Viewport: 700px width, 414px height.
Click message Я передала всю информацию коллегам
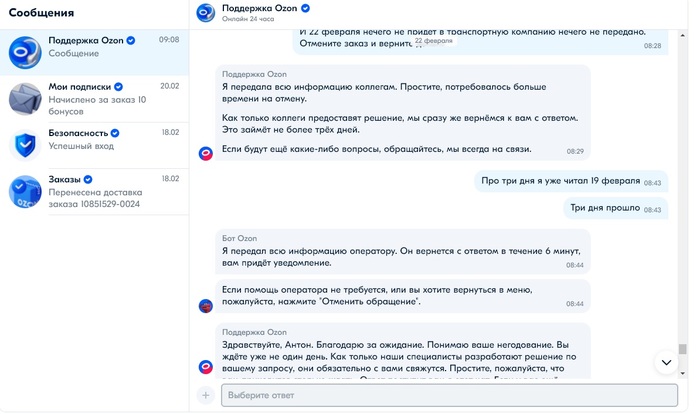pos(403,113)
